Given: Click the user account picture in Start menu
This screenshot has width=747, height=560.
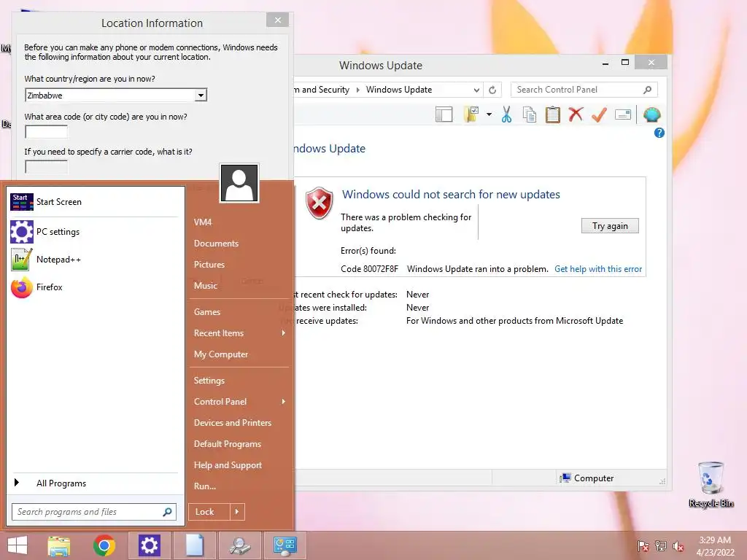Looking at the screenshot, I should tap(239, 183).
